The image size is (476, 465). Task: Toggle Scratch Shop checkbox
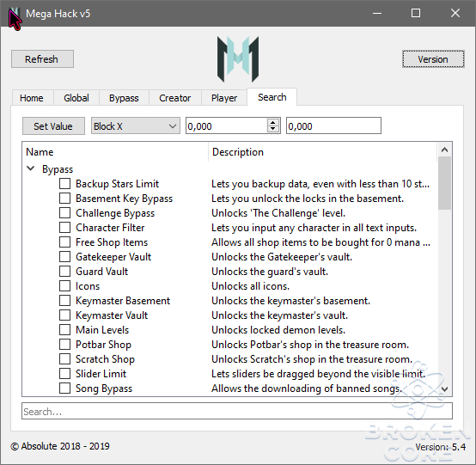(x=64, y=359)
